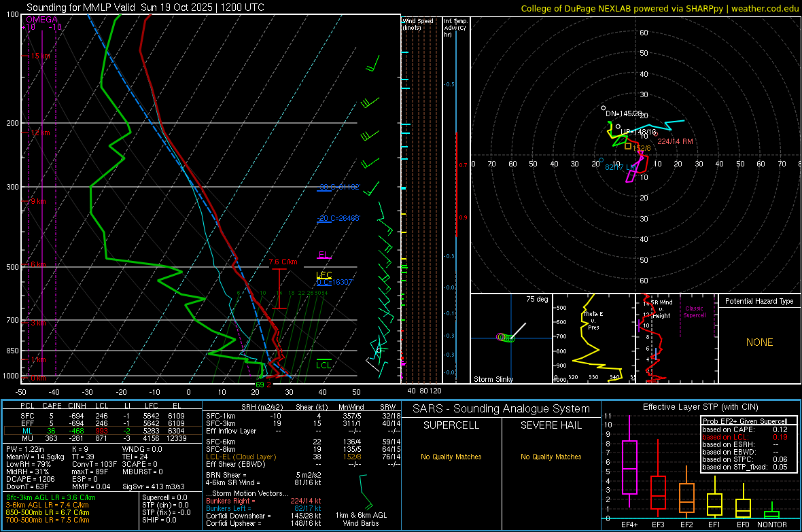The image size is (802, 532).
Task: Click the LCL-EL (Cloud Layer) row
Action: pyautogui.click(x=303, y=457)
